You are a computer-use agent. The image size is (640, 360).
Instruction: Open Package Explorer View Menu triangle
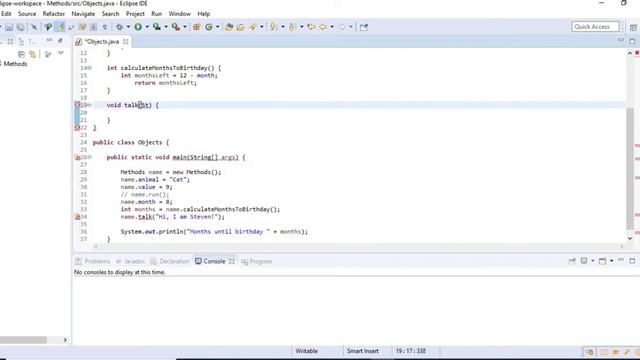61,53
